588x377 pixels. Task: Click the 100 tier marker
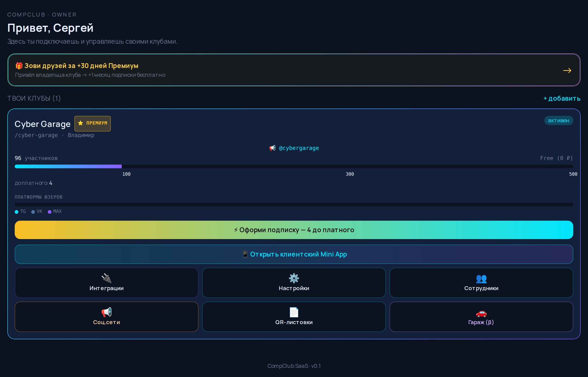tap(127, 174)
